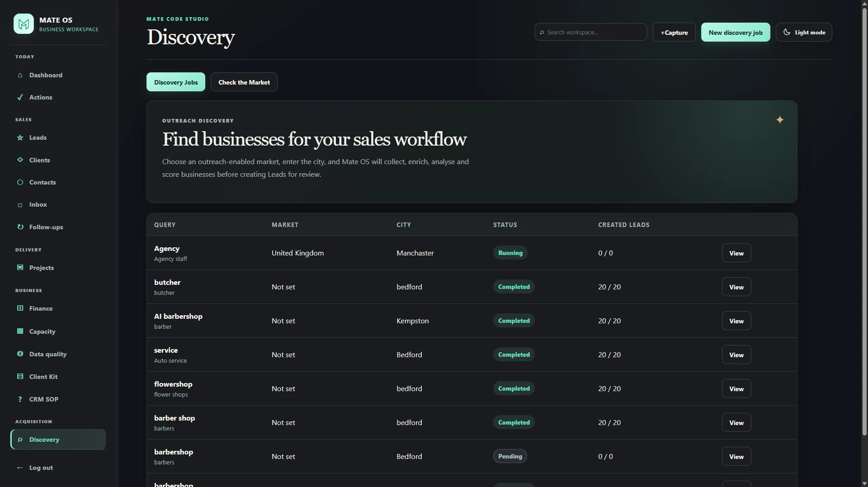The width and height of the screenshot is (868, 487).
Task: Click the CREATED LEADS column header
Action: (x=623, y=225)
